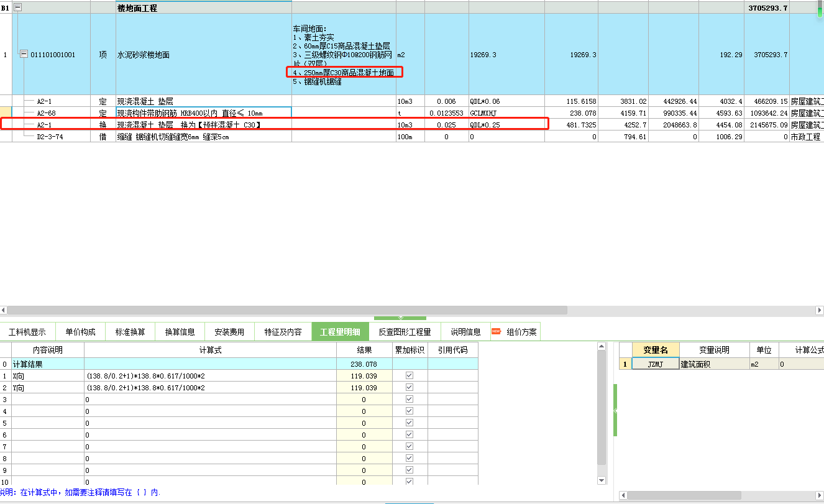Click the 缩缝 锯缝机切缝 name cell

[204, 137]
